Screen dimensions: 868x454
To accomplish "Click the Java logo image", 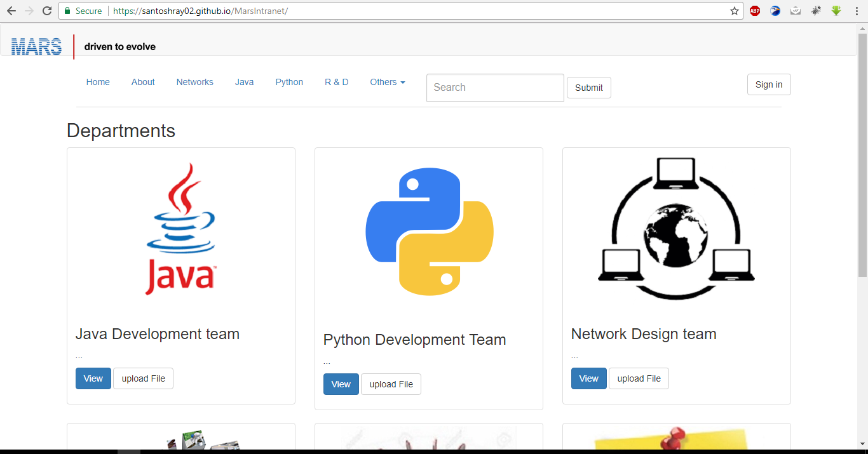I will click(x=181, y=229).
